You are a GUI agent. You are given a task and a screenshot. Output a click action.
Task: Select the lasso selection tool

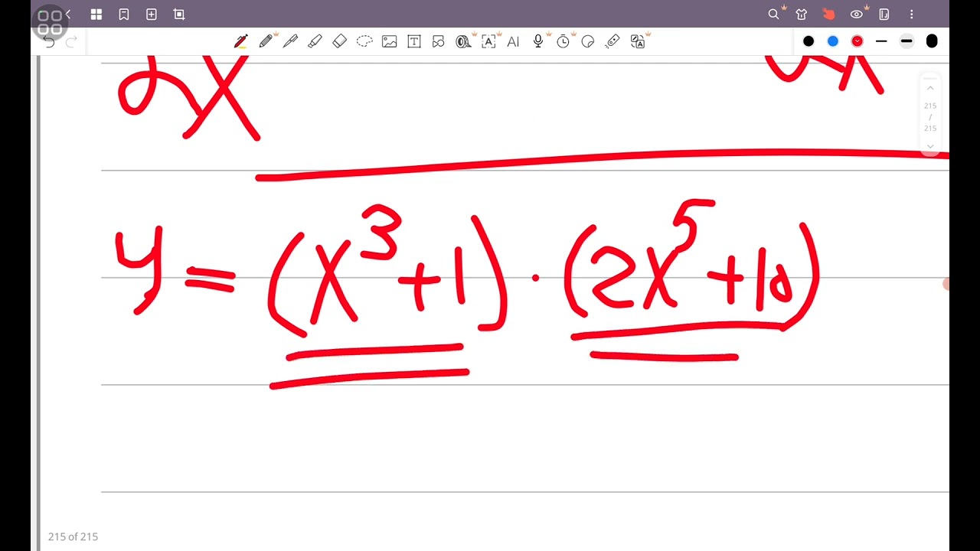click(364, 41)
